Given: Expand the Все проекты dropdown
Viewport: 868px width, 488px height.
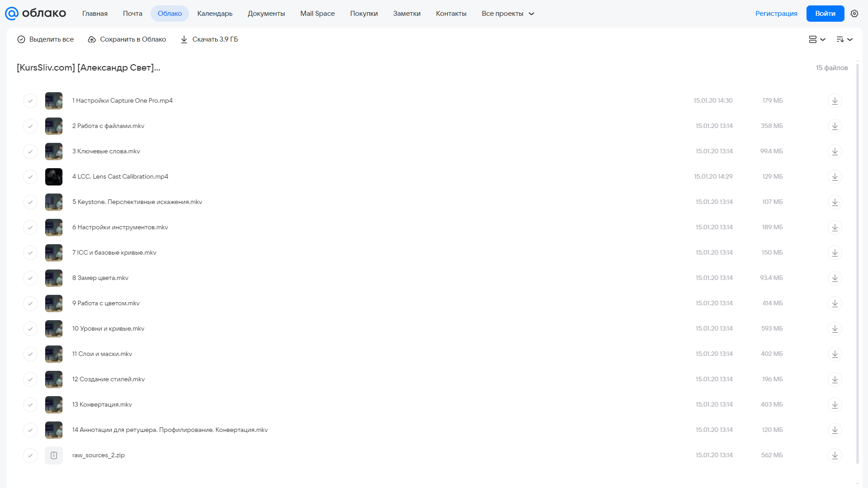Looking at the screenshot, I should click(508, 14).
